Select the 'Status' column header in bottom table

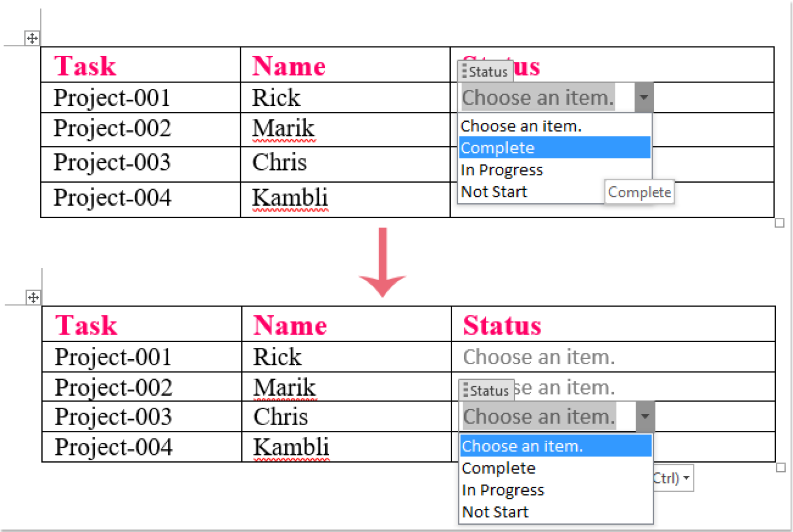click(x=501, y=325)
